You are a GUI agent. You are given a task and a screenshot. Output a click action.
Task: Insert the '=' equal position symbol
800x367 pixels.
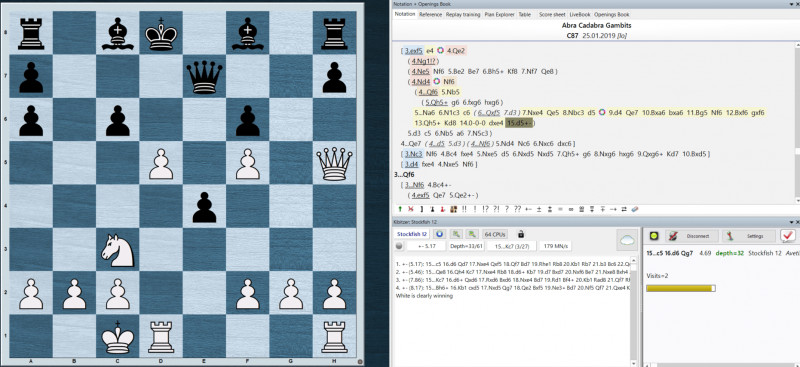(x=561, y=209)
